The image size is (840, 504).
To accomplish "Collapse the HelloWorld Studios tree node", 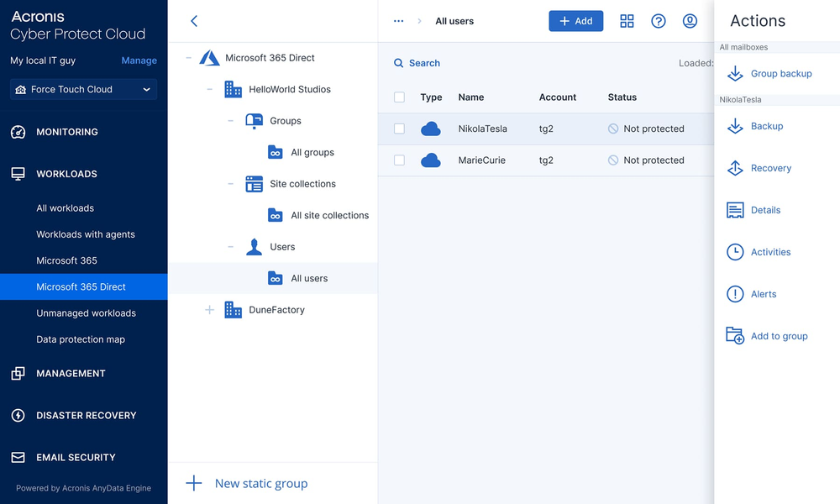I will [x=209, y=89].
